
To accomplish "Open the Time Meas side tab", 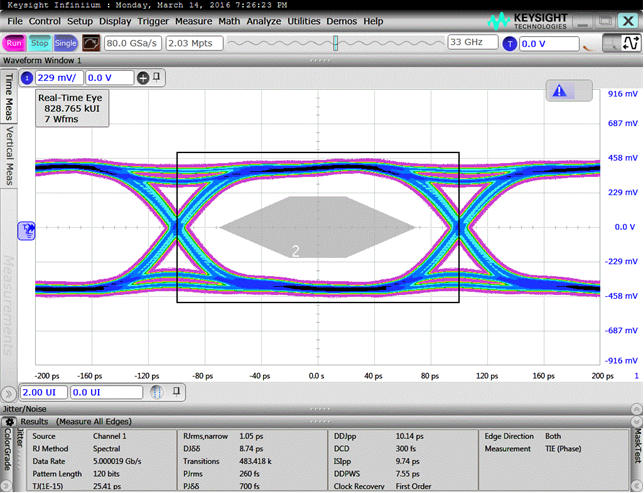I will click(x=10, y=97).
